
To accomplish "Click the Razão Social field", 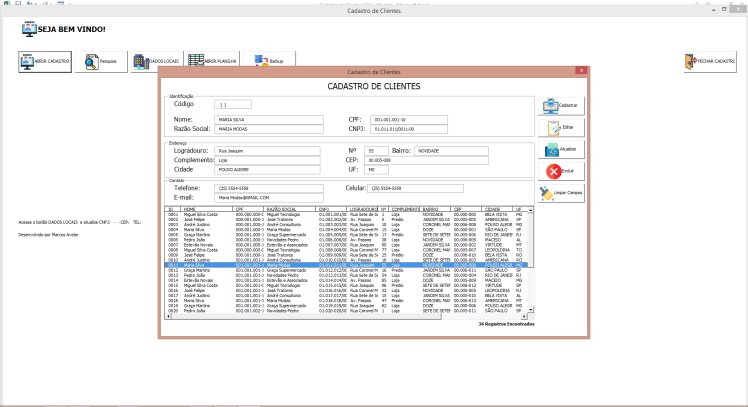I will [269, 129].
